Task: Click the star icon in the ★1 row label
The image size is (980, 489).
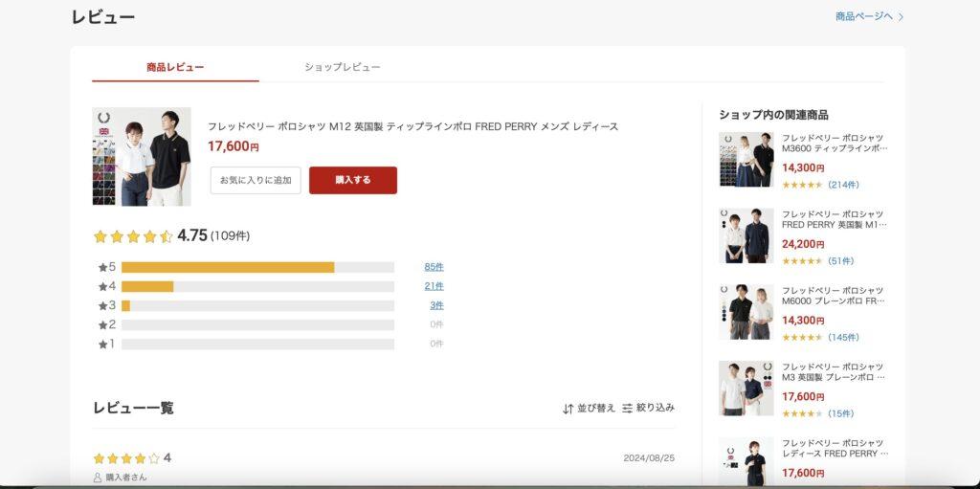Action: tap(103, 345)
